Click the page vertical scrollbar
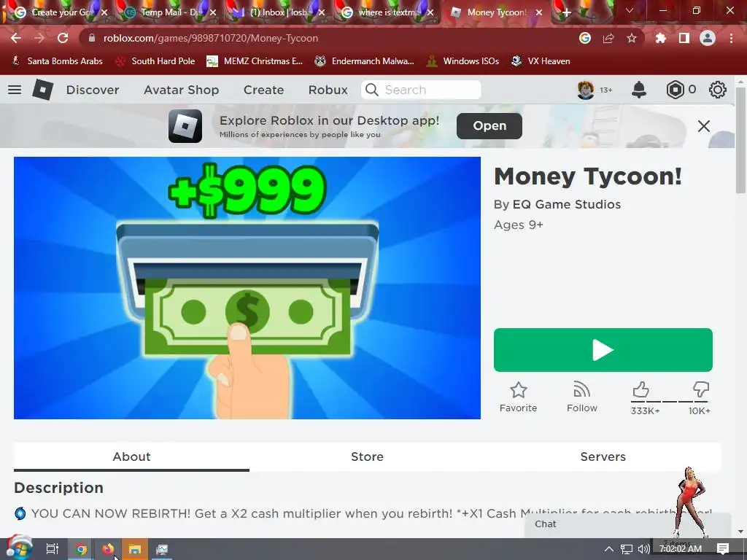 coord(740,141)
